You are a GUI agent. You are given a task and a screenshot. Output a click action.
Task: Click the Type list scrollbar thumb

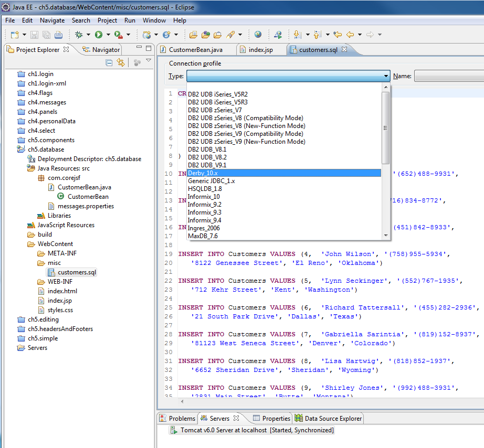pos(385,127)
